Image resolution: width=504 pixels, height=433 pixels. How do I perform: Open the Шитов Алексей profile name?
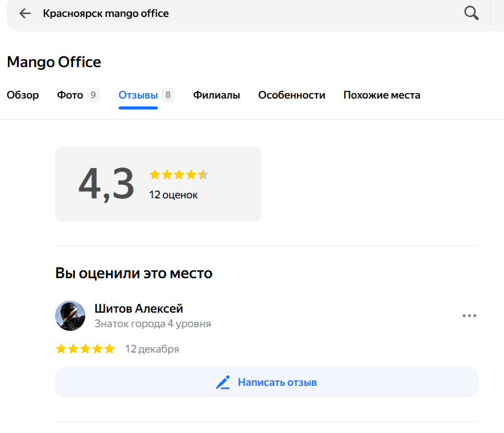pos(139,308)
